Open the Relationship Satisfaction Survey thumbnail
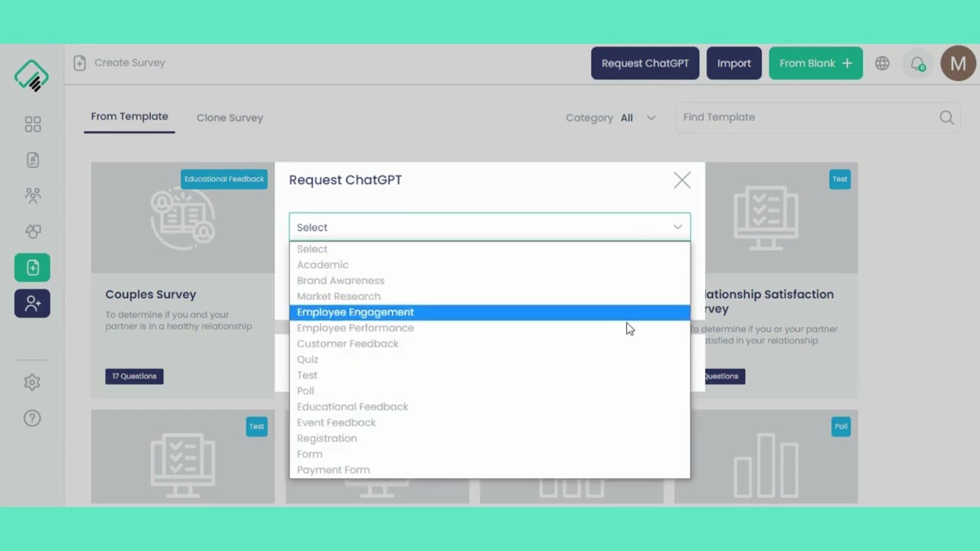Screen dimensions: 980x551 point(781,218)
